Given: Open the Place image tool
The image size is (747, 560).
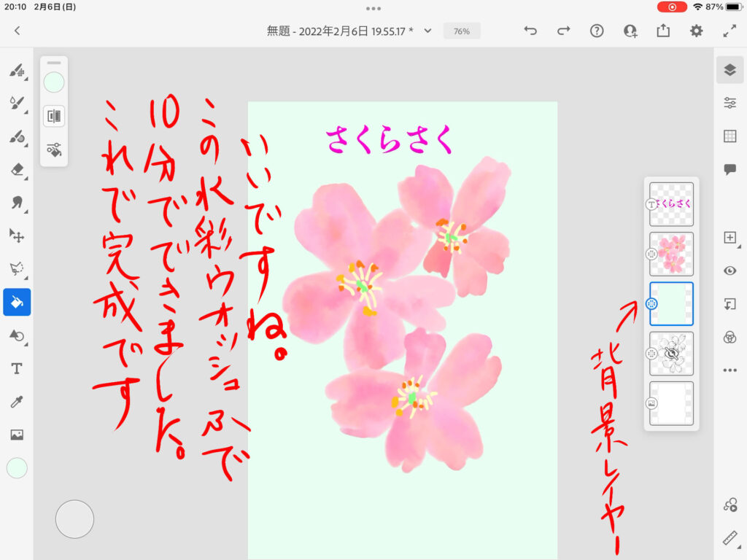Looking at the screenshot, I should coord(16,435).
